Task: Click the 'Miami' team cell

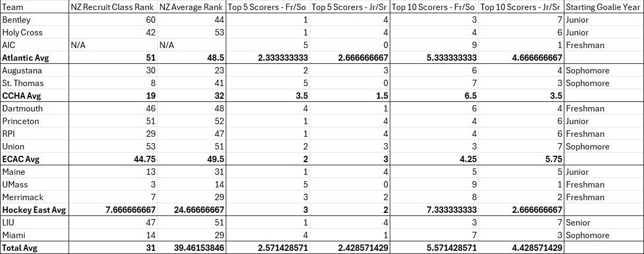Action: (34, 236)
